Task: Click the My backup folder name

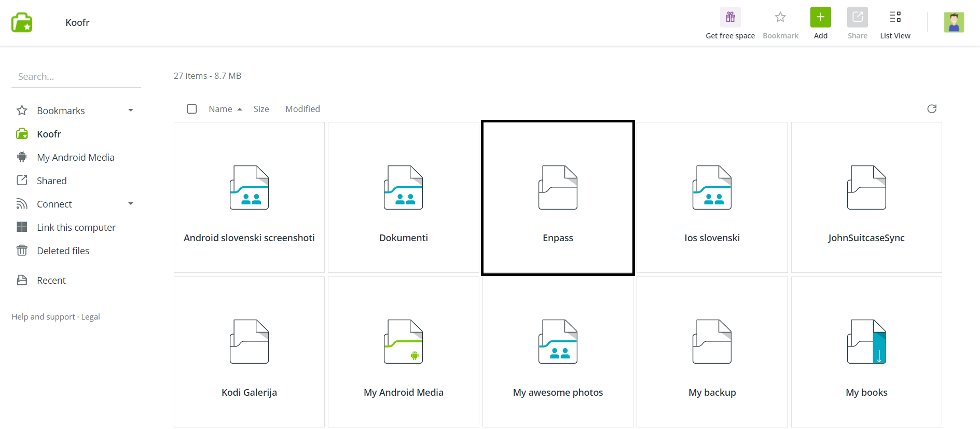Action: (x=712, y=392)
